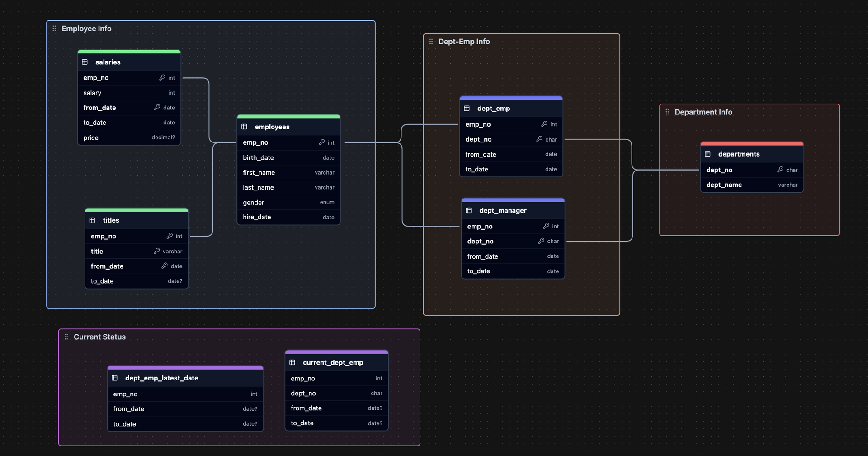Image resolution: width=868 pixels, height=456 pixels.
Task: Click key icon on dept_manager dept_no row
Action: [541, 241]
